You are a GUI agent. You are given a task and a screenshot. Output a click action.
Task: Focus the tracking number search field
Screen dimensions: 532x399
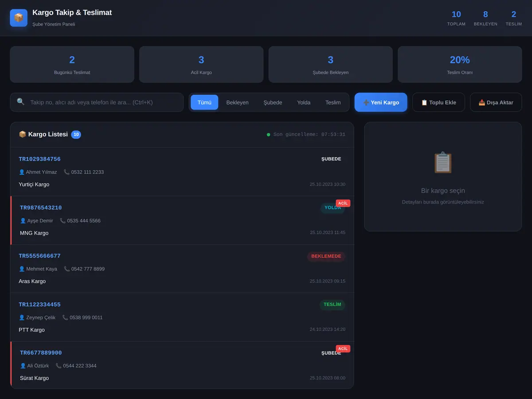pyautogui.click(x=97, y=102)
